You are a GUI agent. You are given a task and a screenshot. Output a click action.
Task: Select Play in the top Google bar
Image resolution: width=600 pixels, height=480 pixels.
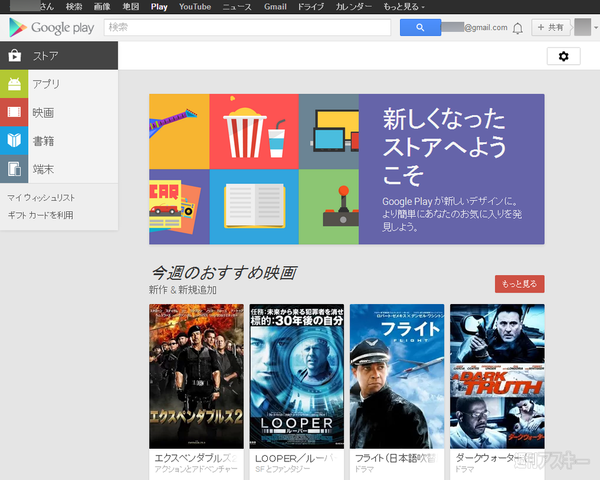tap(159, 7)
